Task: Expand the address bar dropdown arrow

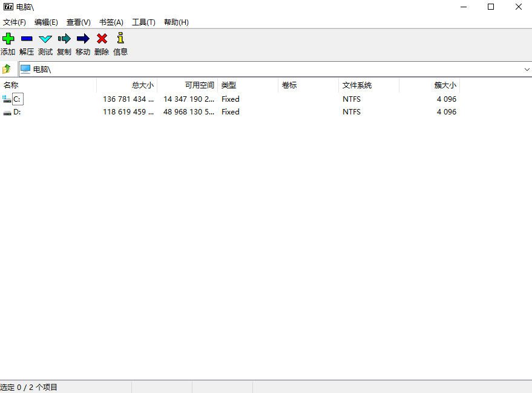Action: click(527, 70)
